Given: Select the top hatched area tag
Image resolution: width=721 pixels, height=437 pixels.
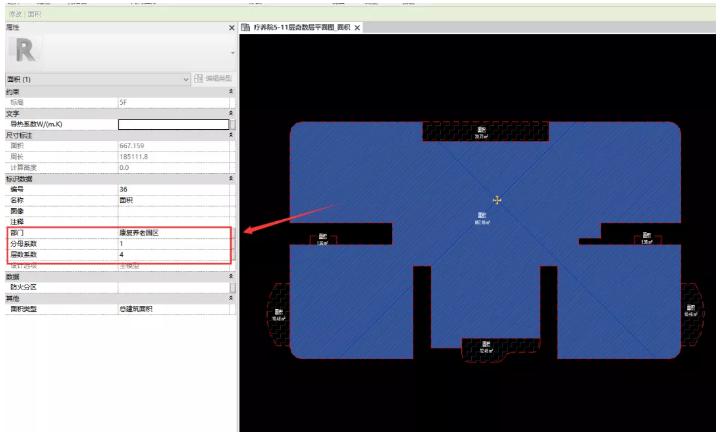Looking at the screenshot, I should pyautogui.click(x=481, y=133).
